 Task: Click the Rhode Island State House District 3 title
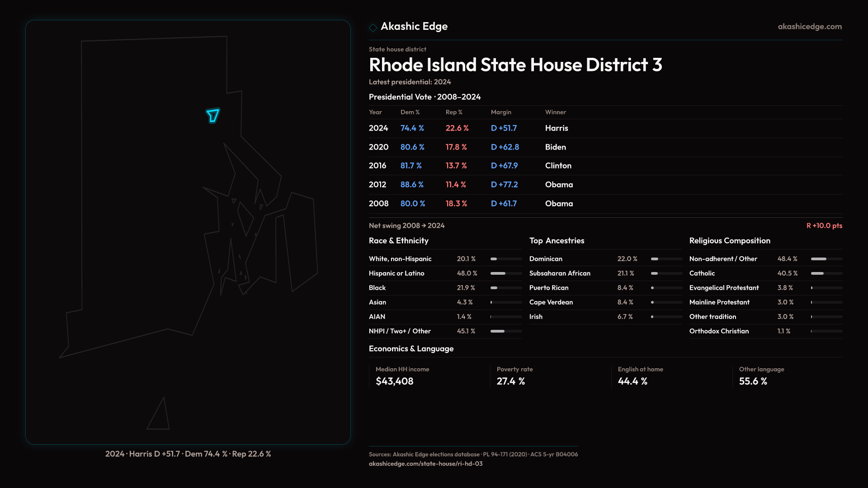[x=515, y=65]
